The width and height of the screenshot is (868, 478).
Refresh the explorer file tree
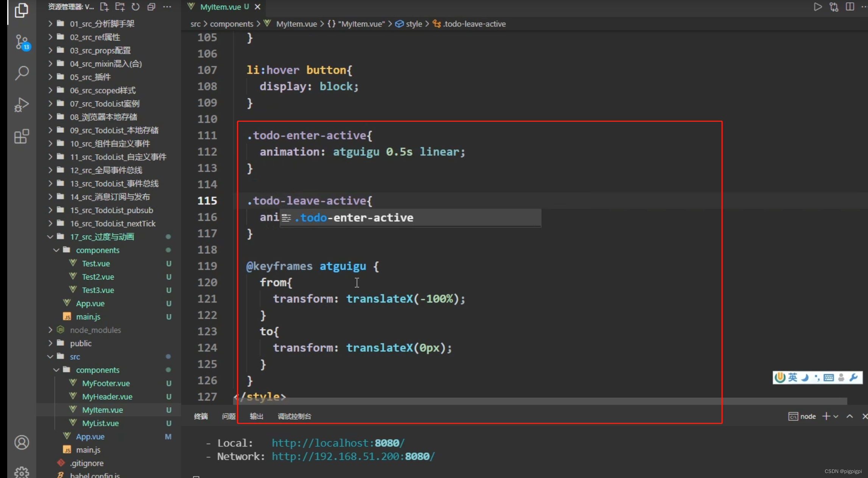pos(136,7)
